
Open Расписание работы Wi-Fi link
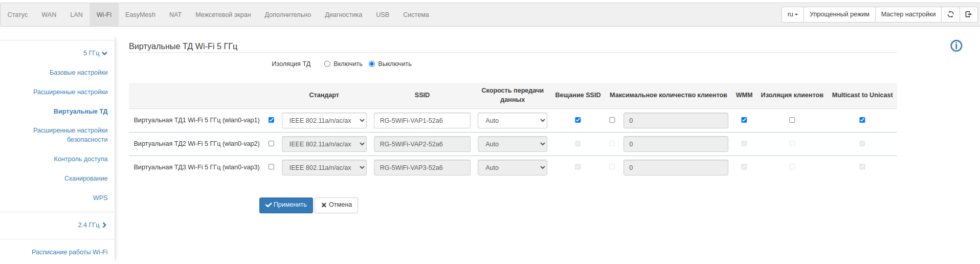[x=70, y=252]
